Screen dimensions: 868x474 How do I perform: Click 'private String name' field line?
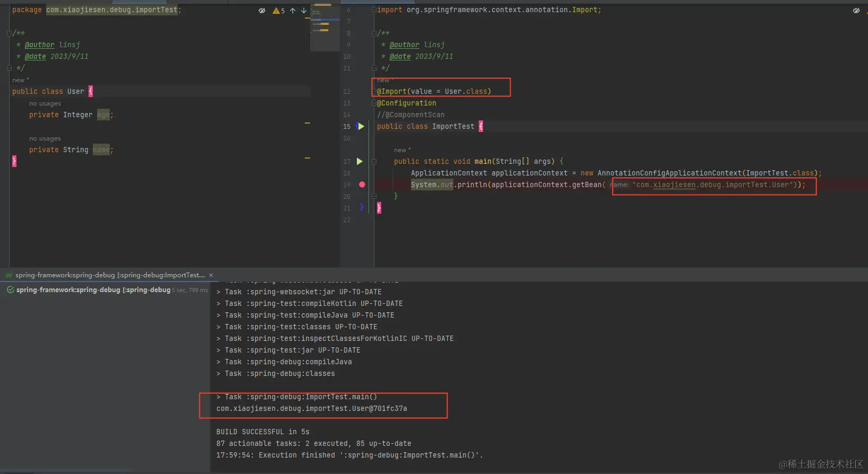pyautogui.click(x=71, y=150)
